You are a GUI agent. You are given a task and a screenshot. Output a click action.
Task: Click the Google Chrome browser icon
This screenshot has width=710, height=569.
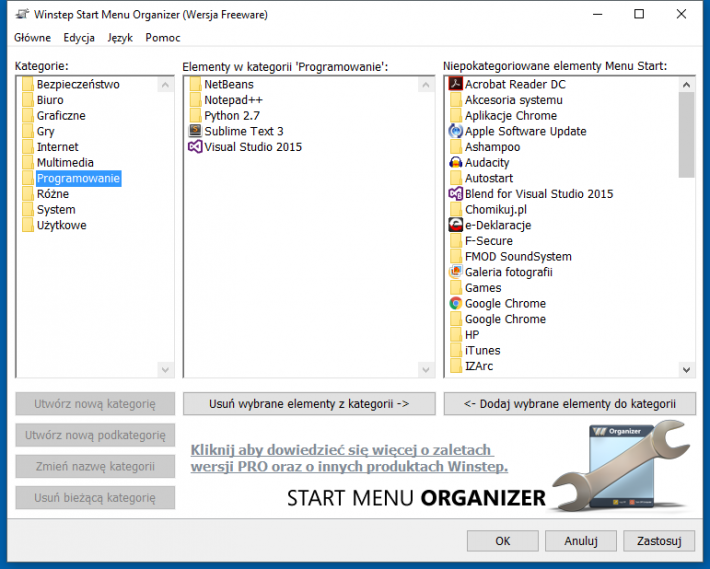click(456, 303)
